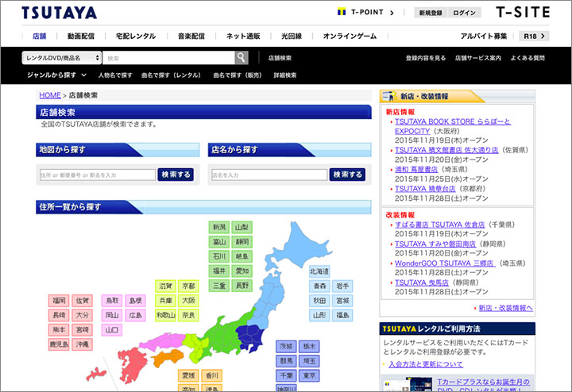Image resolution: width=572 pixels, height=392 pixels.
Task: Open WonderGOO TSUTAYA 三郷店 link
Action: [x=445, y=263]
